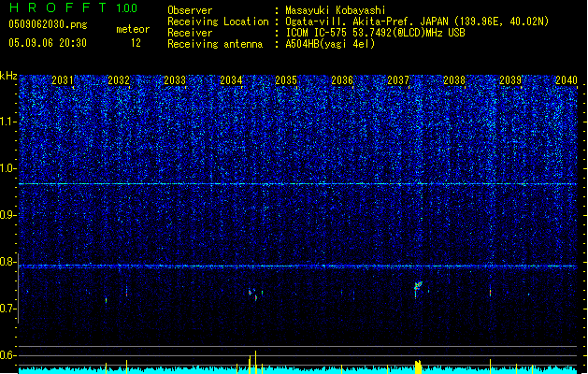This screenshot has height=374, width=588.
Task: Select the meteor count value 12
Action: [136, 43]
